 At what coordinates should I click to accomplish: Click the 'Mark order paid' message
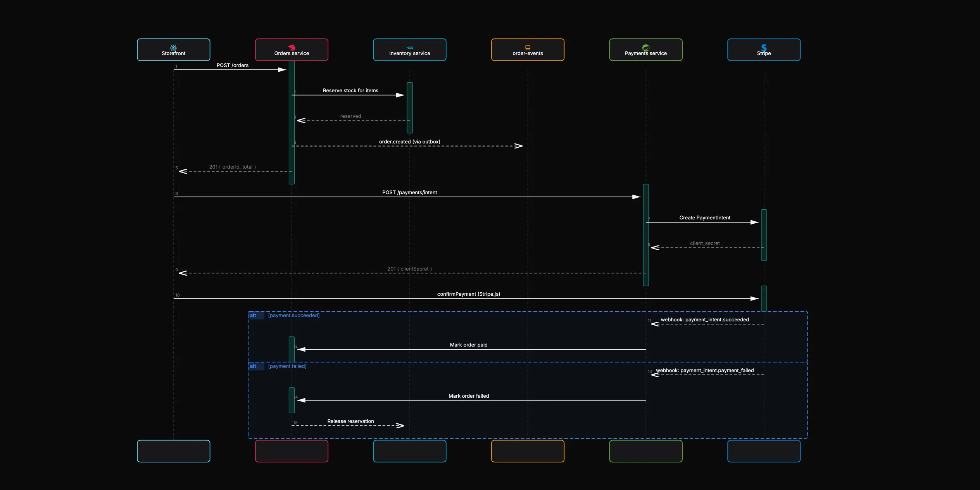pos(469,345)
